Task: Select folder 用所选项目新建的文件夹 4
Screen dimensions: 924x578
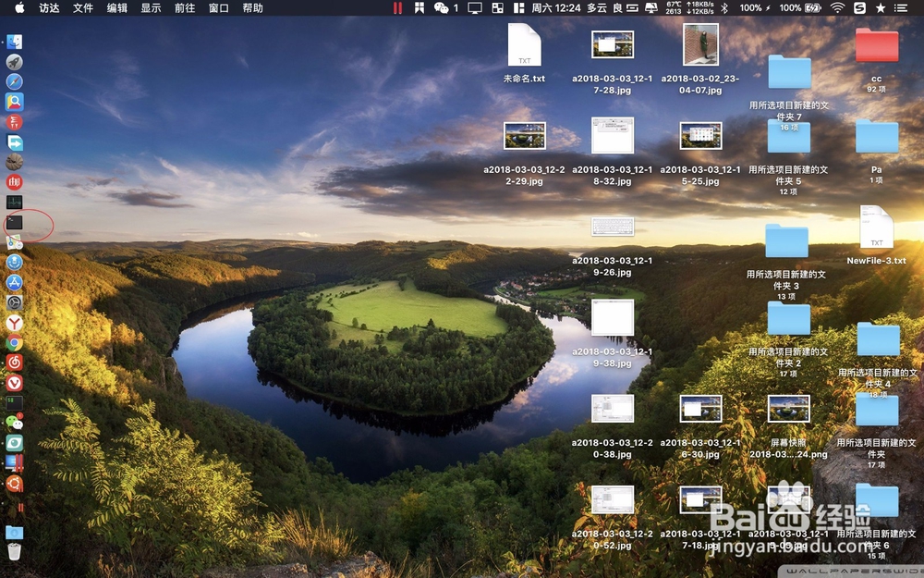Action: (x=878, y=339)
